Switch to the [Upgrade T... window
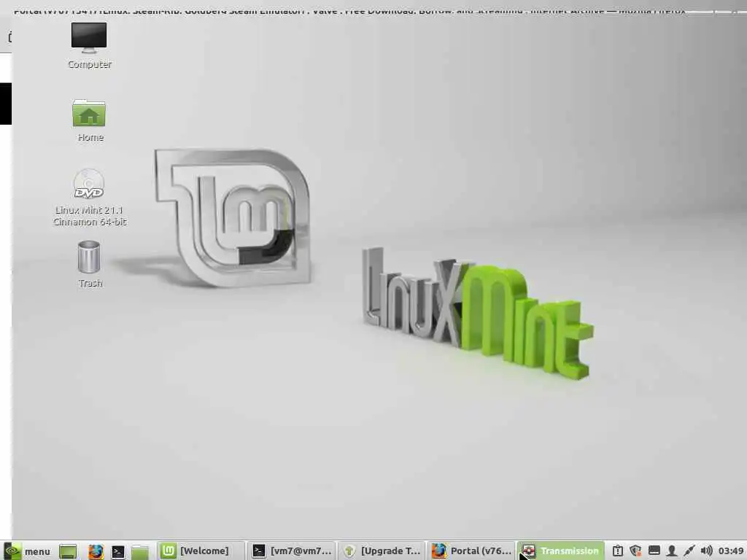The width and height of the screenshot is (747, 560). tap(382, 551)
